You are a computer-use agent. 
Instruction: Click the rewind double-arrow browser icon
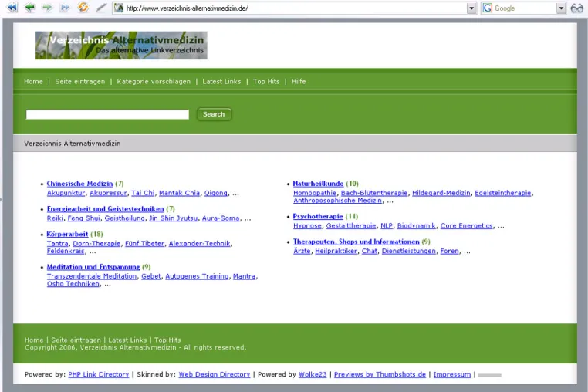tap(12, 8)
